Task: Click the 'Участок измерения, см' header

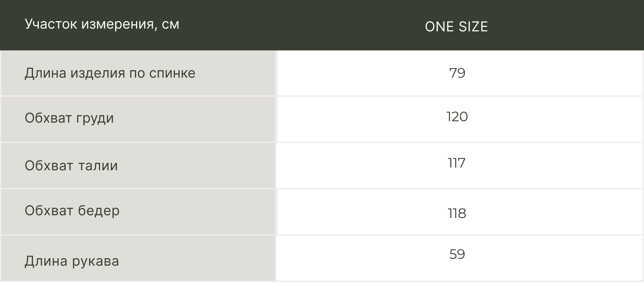Action: coord(102,25)
